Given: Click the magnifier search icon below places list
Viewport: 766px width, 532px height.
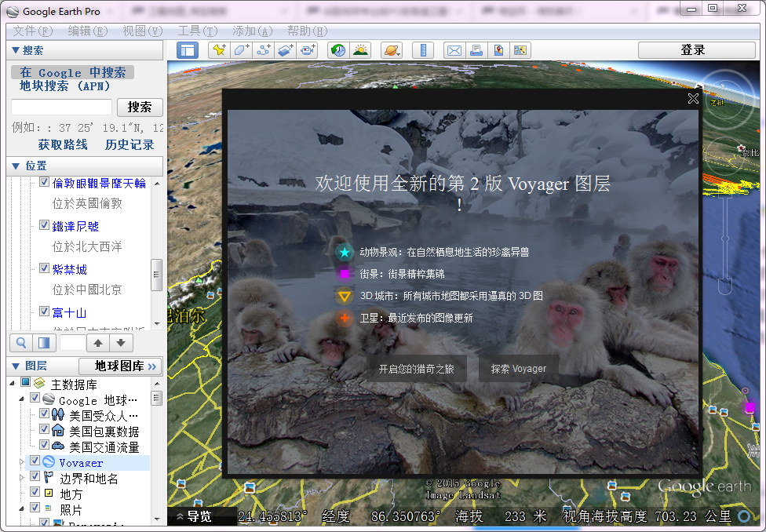Looking at the screenshot, I should (x=21, y=343).
